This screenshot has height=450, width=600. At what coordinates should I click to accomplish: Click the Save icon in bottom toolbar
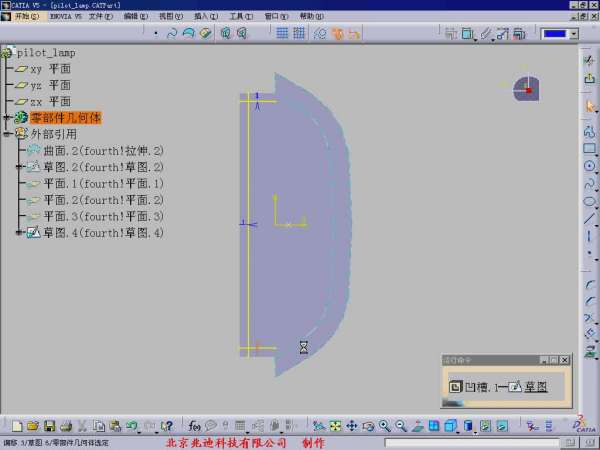pos(49,426)
